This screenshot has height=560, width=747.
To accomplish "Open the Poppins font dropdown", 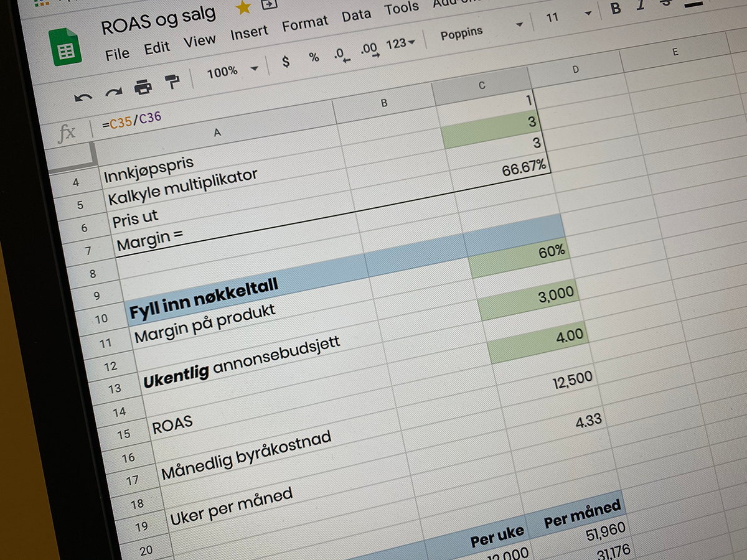I will (482, 30).
